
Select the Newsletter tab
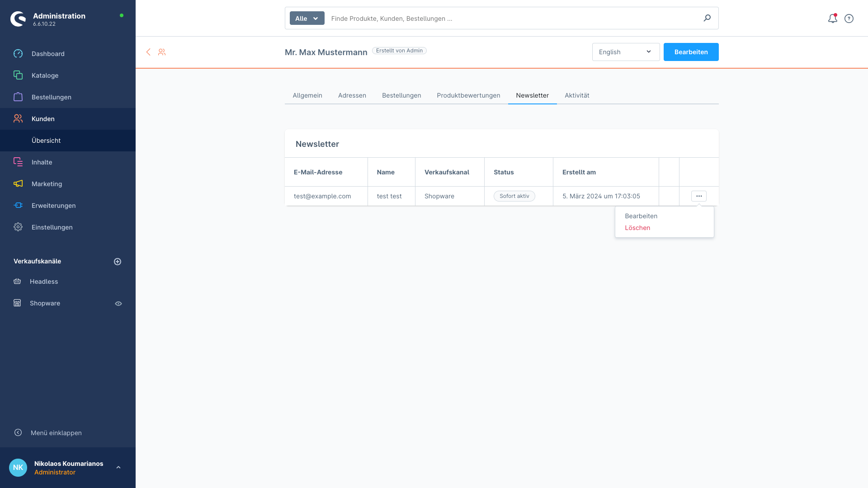pyautogui.click(x=533, y=95)
